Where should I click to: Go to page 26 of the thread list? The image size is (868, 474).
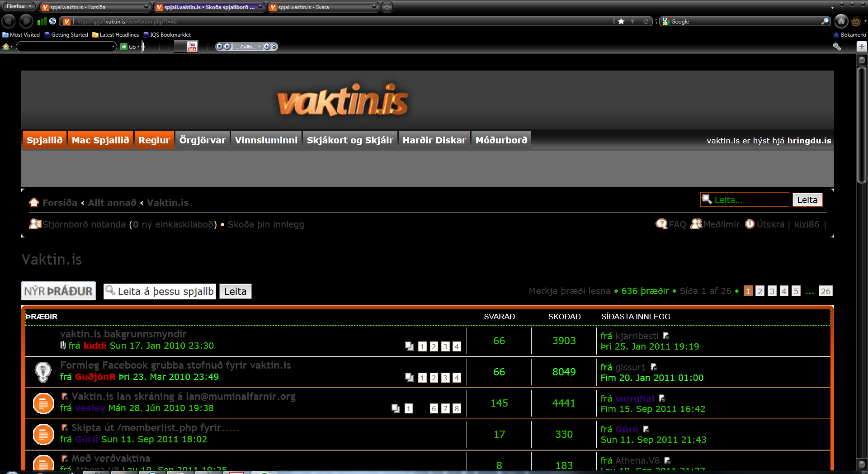[826, 291]
